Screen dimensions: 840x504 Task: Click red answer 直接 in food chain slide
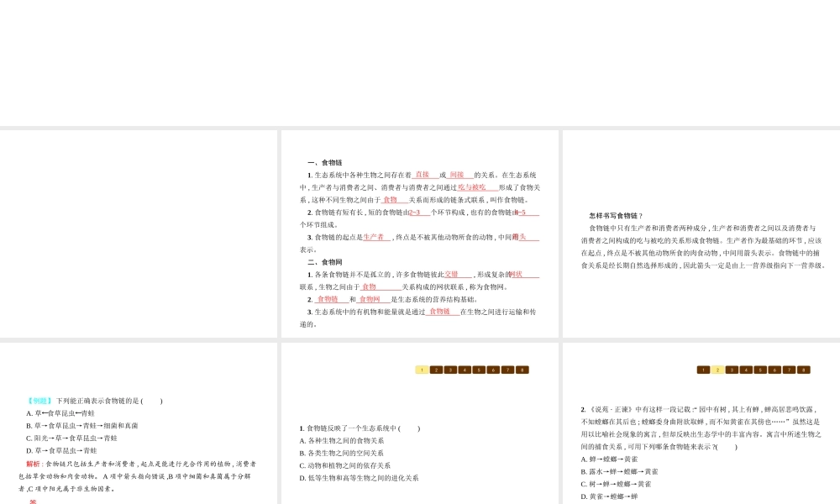(423, 175)
